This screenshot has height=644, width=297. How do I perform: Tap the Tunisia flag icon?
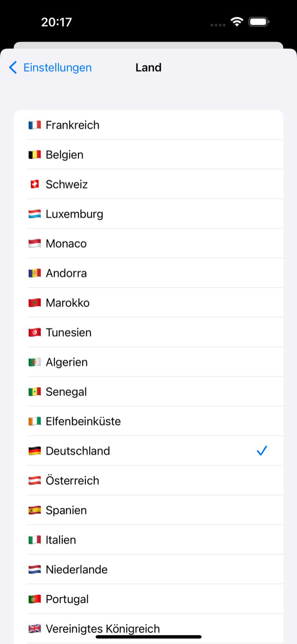(35, 333)
